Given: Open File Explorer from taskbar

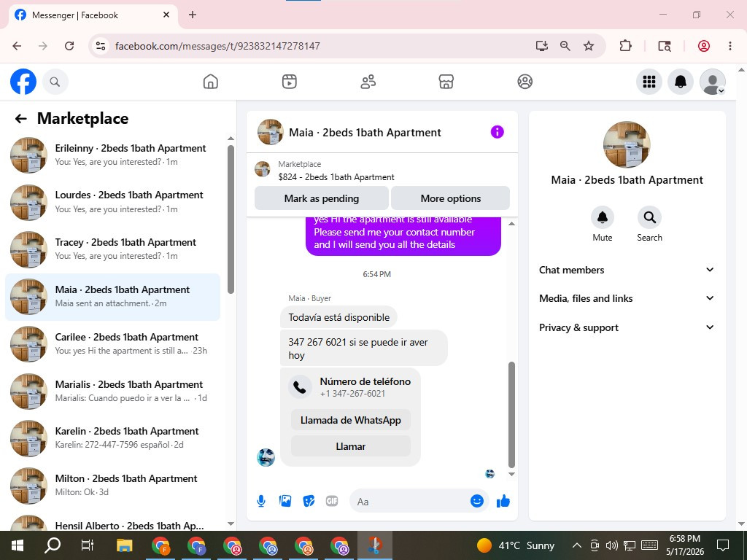Looking at the screenshot, I should pyautogui.click(x=124, y=545).
